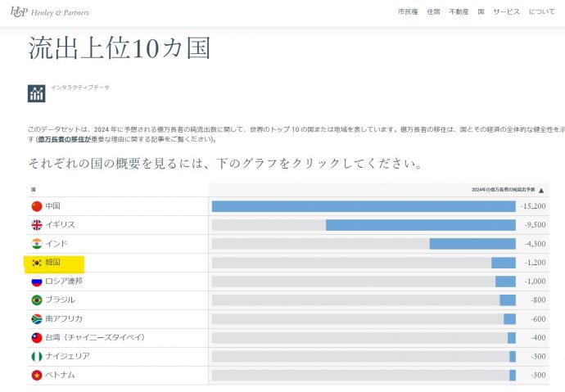
Task: Click the Vietnam flag icon
Action: (37, 375)
